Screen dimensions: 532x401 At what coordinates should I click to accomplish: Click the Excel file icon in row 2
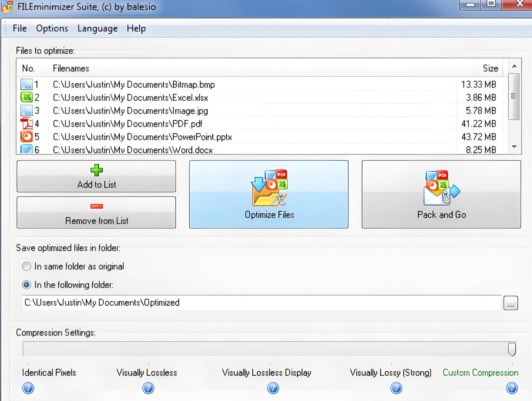(26, 97)
